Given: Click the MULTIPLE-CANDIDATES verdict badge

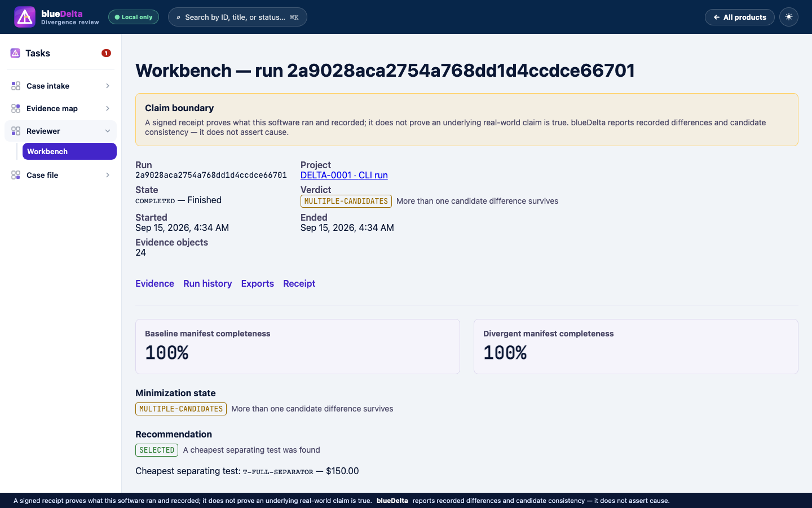Looking at the screenshot, I should [x=346, y=201].
